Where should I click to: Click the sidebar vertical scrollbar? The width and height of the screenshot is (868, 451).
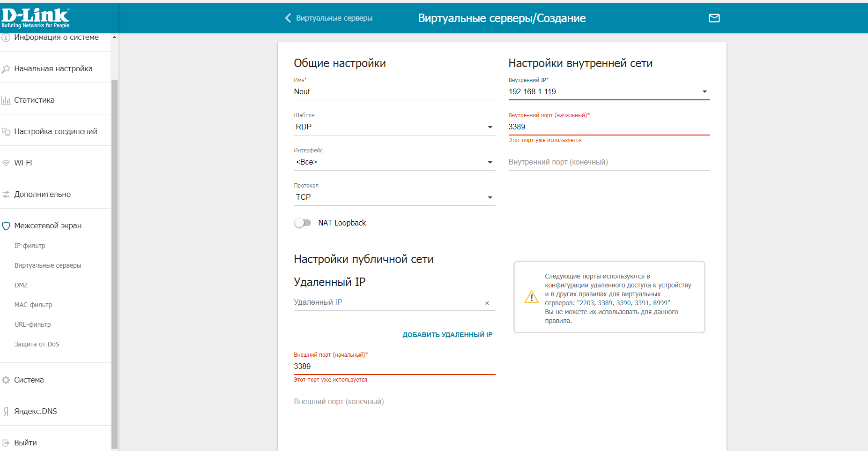(x=114, y=263)
